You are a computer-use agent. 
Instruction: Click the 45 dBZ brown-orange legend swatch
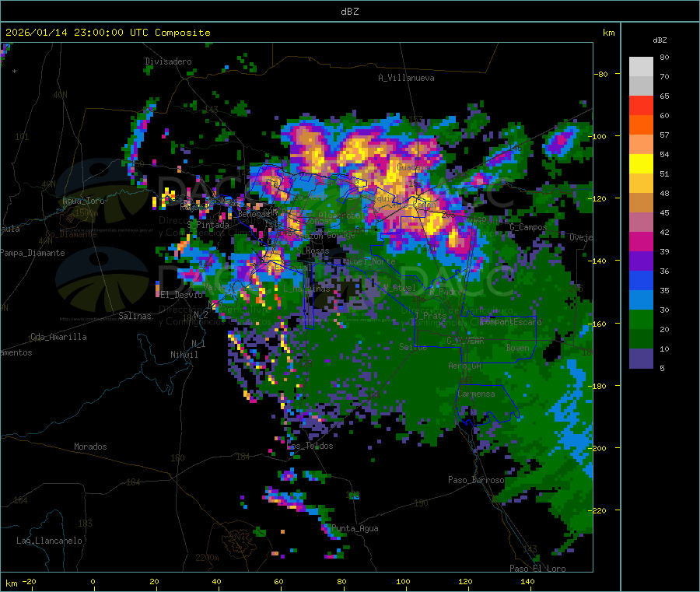click(x=641, y=203)
